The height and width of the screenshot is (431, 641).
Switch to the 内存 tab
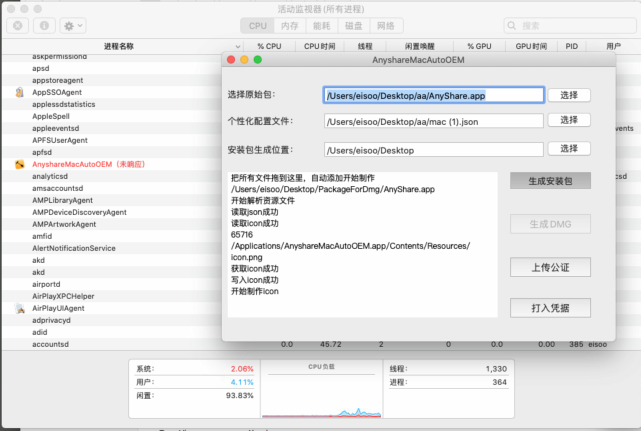pyautogui.click(x=290, y=26)
